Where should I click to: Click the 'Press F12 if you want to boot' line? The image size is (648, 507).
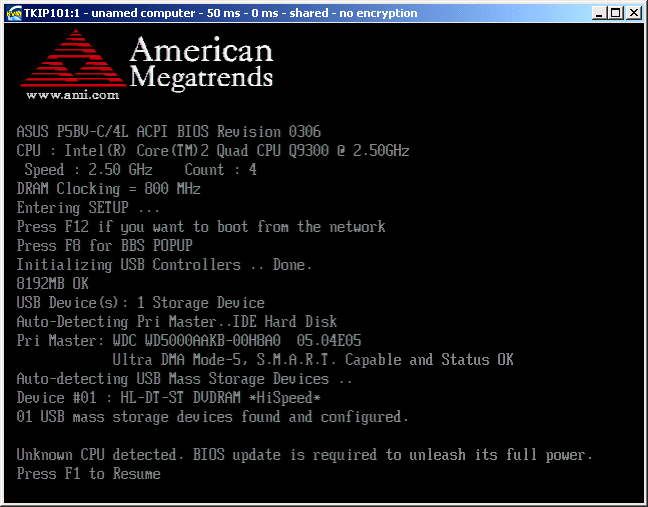click(201, 226)
